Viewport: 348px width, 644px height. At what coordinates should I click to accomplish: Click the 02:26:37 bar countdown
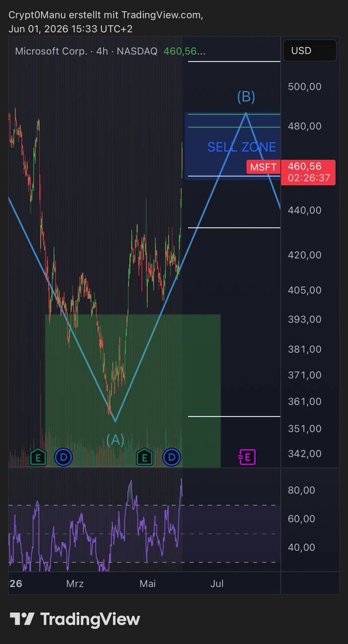(309, 178)
